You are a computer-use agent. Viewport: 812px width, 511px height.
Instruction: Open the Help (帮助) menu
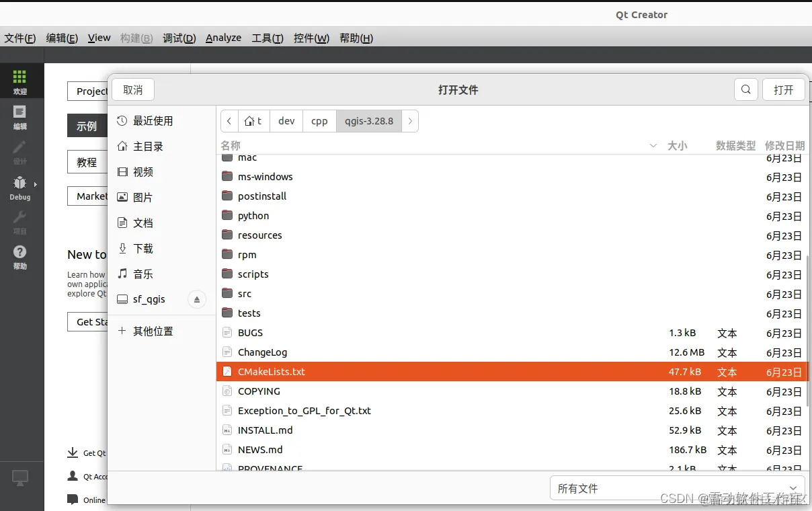(356, 38)
